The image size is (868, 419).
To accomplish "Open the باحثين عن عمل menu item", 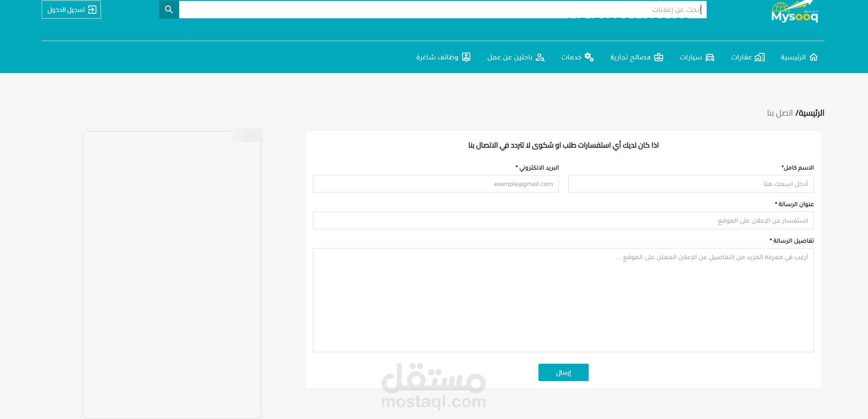I will [x=516, y=57].
